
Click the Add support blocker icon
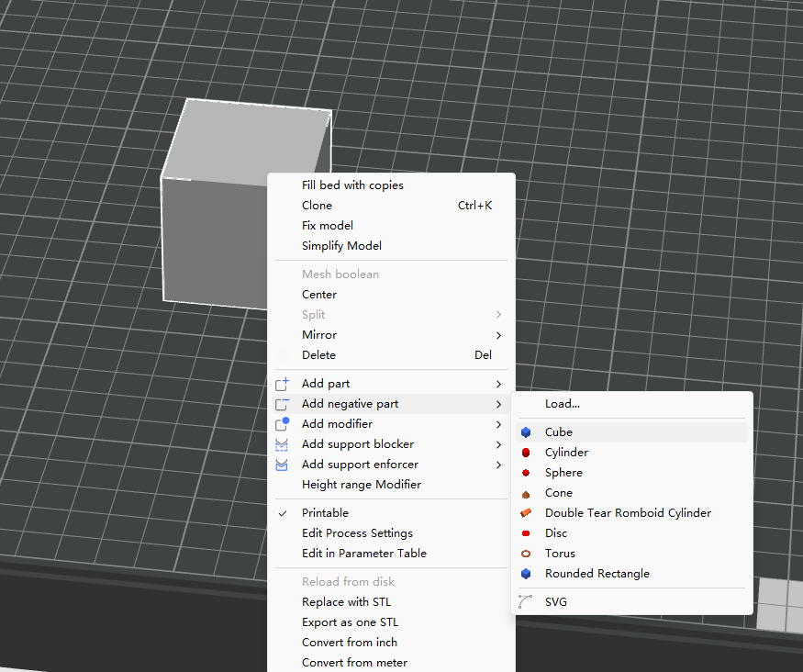[x=283, y=444]
